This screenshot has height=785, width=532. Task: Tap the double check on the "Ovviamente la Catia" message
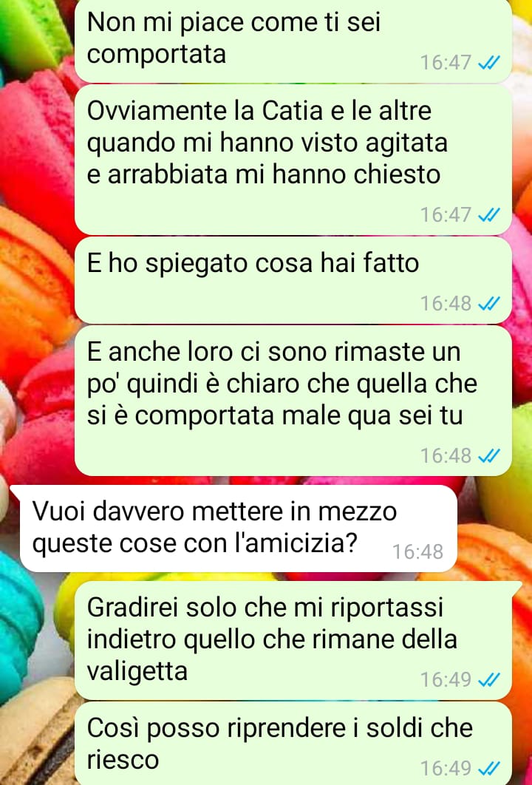point(488,215)
